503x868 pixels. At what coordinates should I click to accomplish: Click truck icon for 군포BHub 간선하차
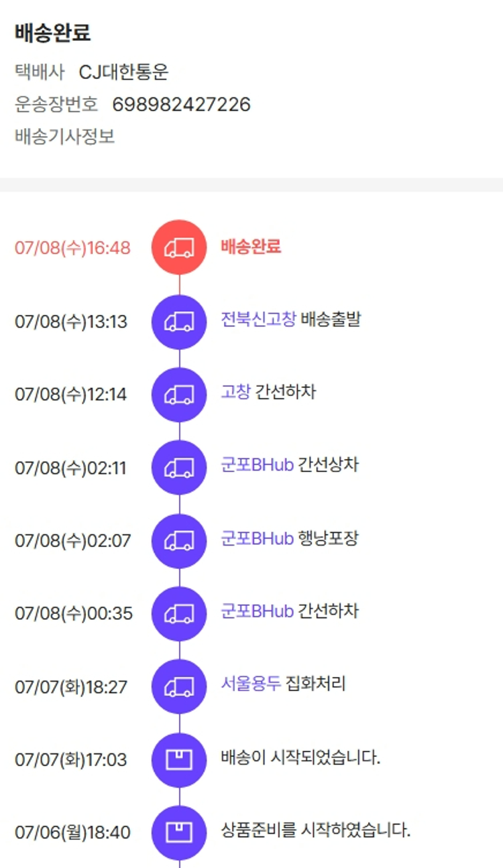point(179,613)
